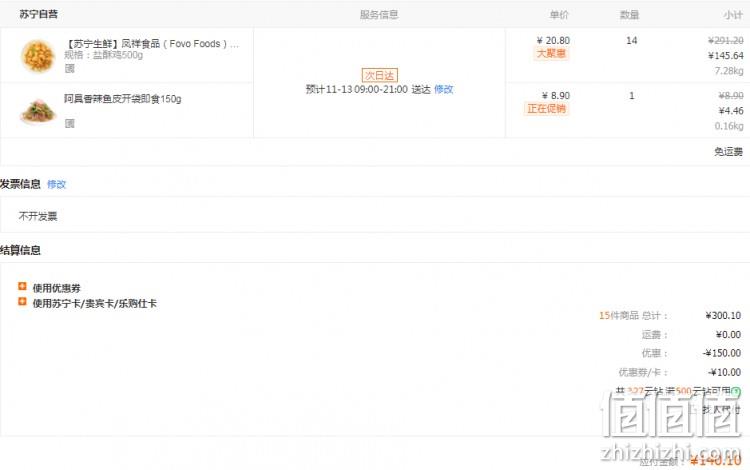
Task: Click the 免运费 shipping label
Action: point(728,152)
